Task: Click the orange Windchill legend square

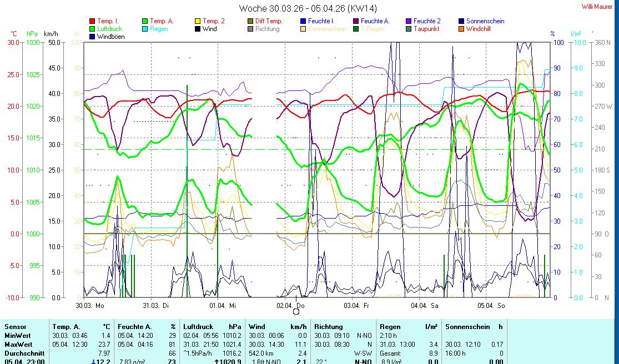Action: pyautogui.click(x=461, y=29)
